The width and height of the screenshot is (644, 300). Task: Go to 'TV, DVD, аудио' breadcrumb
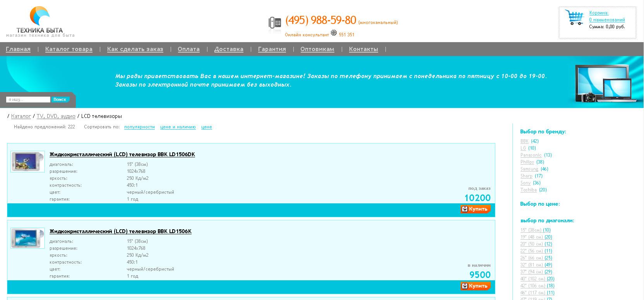tap(56, 116)
